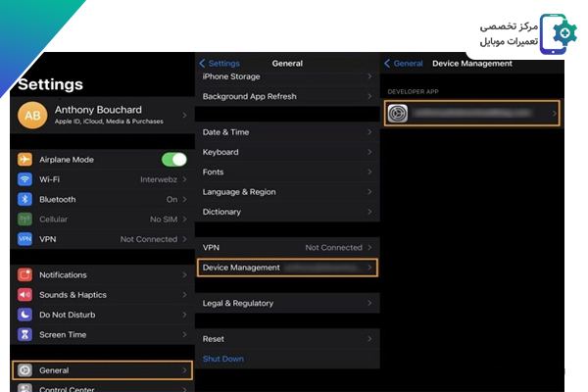Open the Notifications row chevron
Screen dimensions: 588x392
(184, 275)
